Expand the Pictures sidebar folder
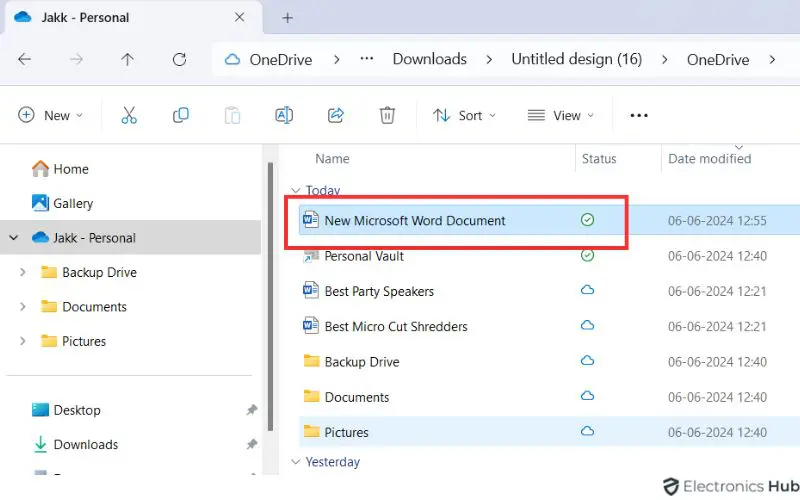The width and height of the screenshot is (800, 500). (x=22, y=341)
